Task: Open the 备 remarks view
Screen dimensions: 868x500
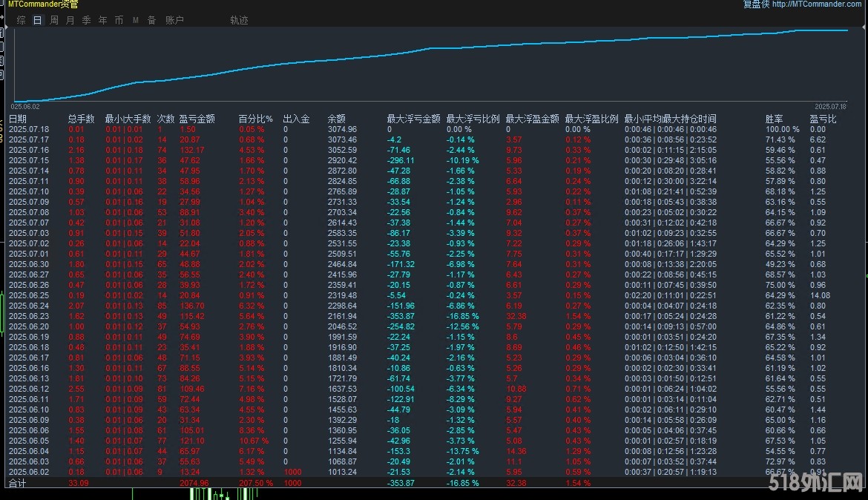Action: (x=151, y=20)
